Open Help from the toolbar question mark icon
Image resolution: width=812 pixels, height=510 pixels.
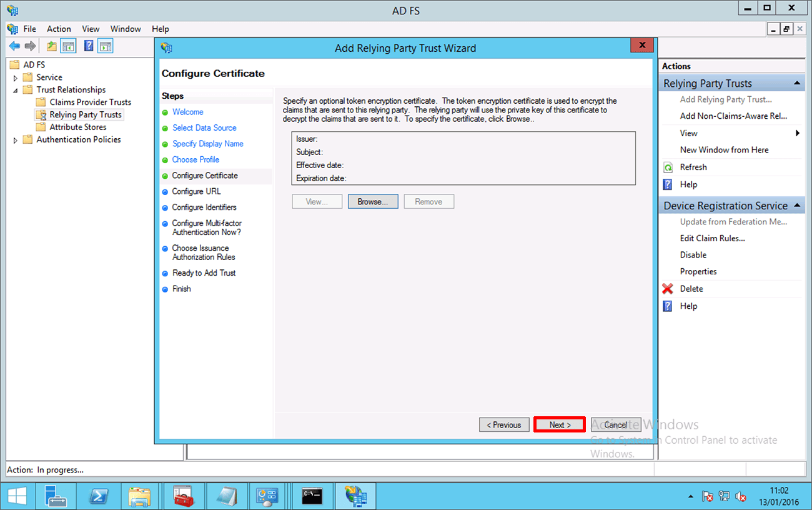click(89, 46)
